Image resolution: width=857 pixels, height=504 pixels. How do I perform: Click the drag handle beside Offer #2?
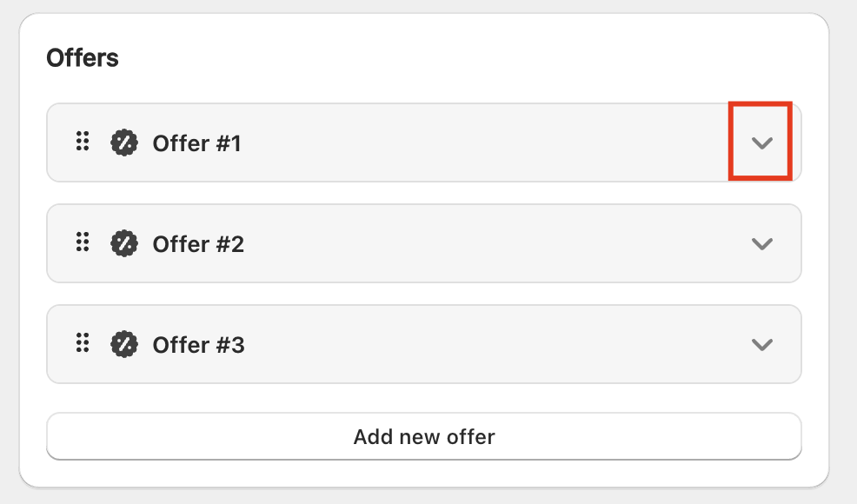click(x=83, y=243)
